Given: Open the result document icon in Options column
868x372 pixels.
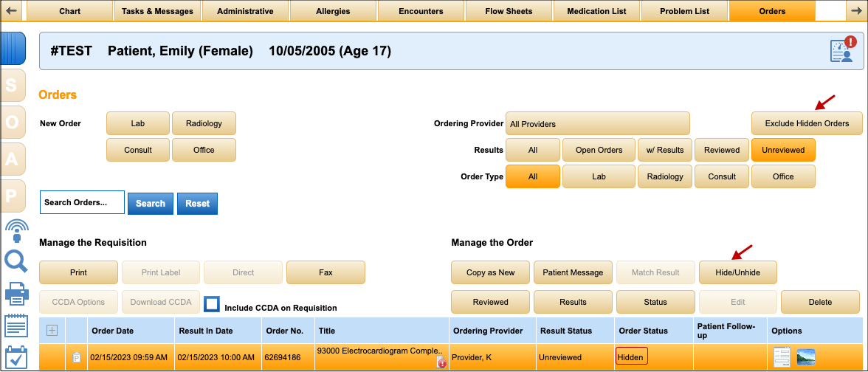Looking at the screenshot, I should click(782, 358).
